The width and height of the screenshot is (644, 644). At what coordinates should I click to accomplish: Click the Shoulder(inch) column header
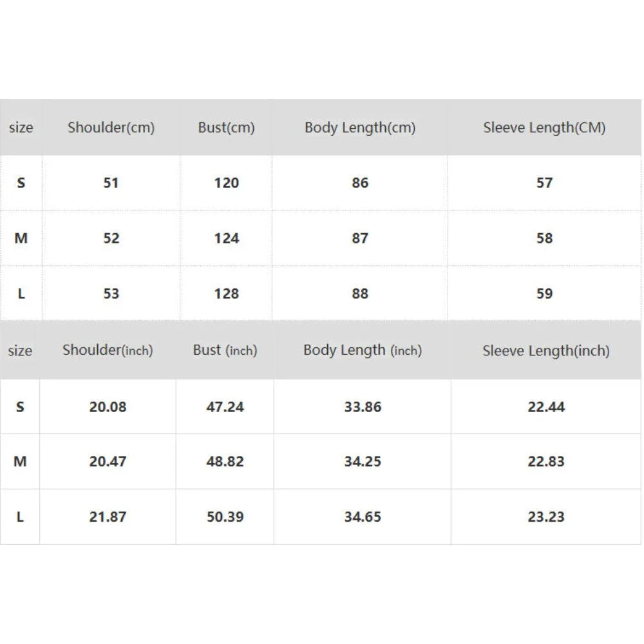[x=108, y=350]
